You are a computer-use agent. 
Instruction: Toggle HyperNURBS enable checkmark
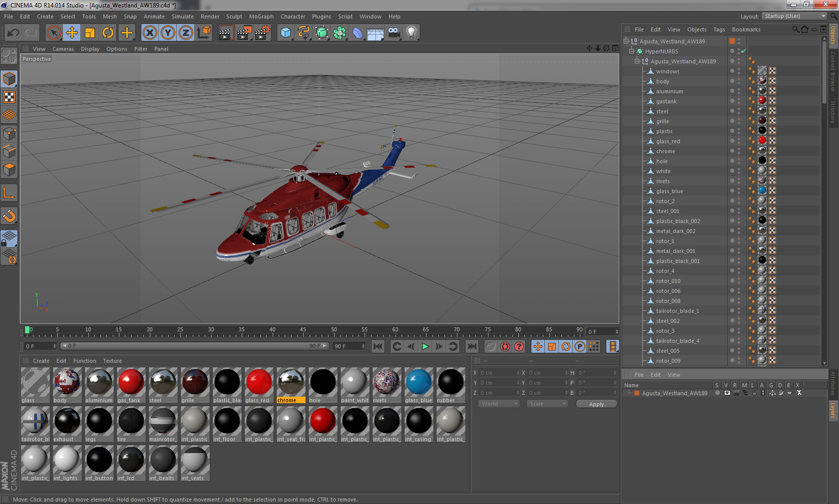[743, 51]
